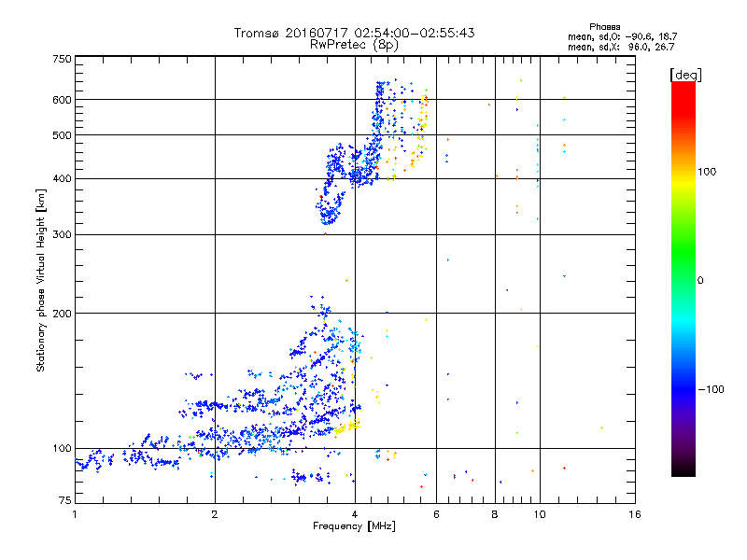Screen dimensions: 747x560
Task: Click the y-axis tick label '100'
Action: click(x=62, y=449)
